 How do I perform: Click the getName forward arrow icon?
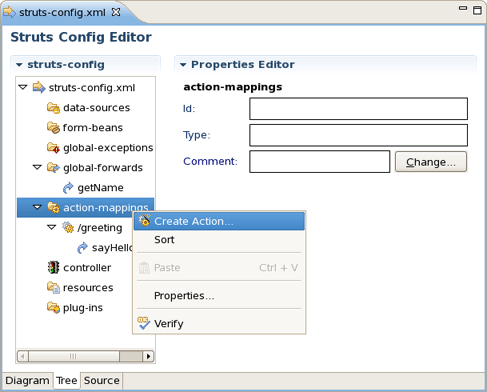pos(68,188)
